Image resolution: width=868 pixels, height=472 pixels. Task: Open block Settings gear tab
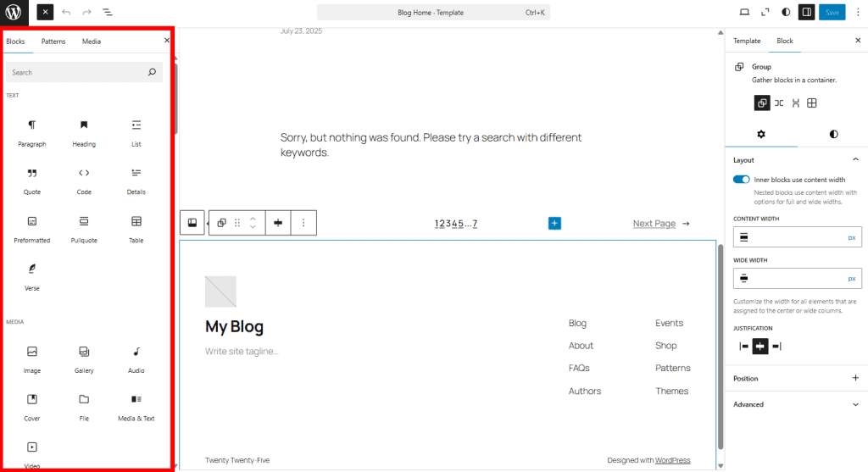pyautogui.click(x=761, y=135)
